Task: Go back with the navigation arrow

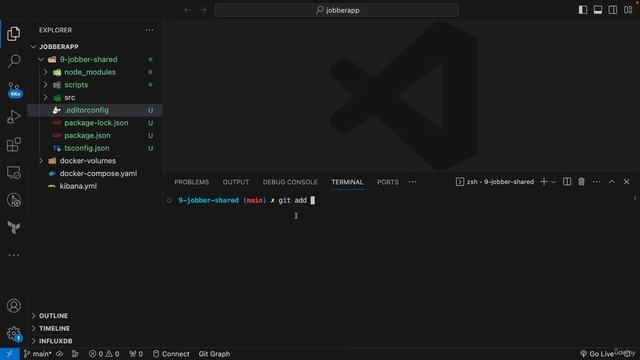Action: click(187, 10)
